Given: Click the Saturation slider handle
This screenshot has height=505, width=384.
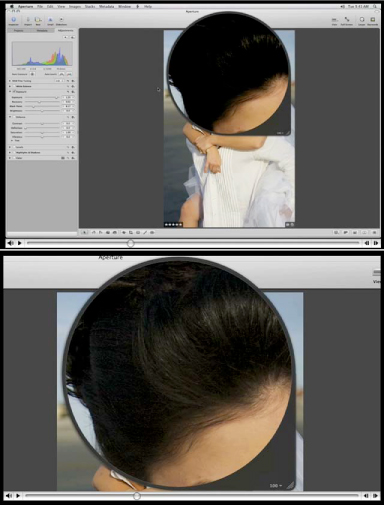Looking at the screenshot, I should tap(42, 132).
